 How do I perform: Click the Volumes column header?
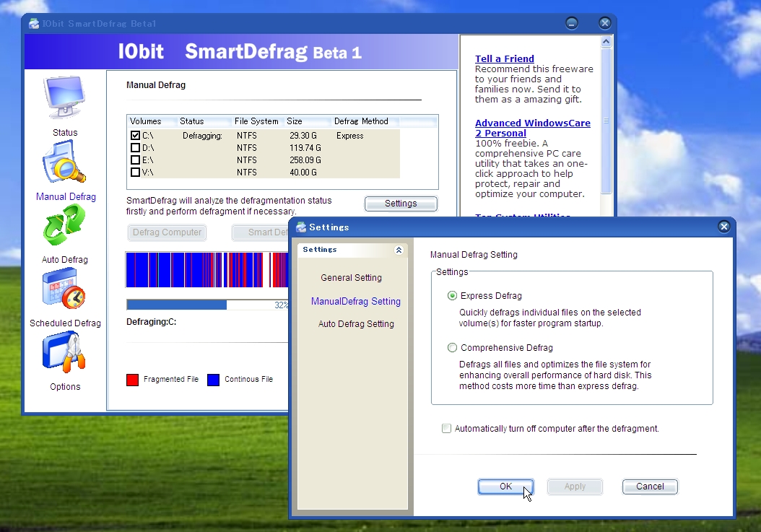[x=152, y=121]
